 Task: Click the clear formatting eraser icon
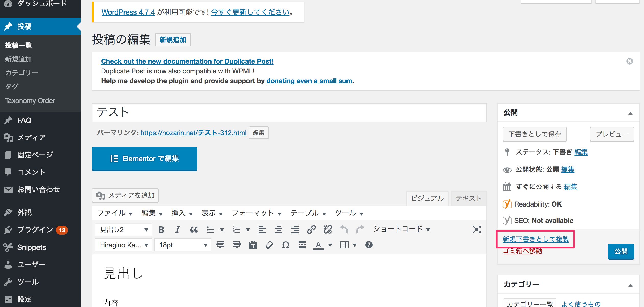coord(269,245)
